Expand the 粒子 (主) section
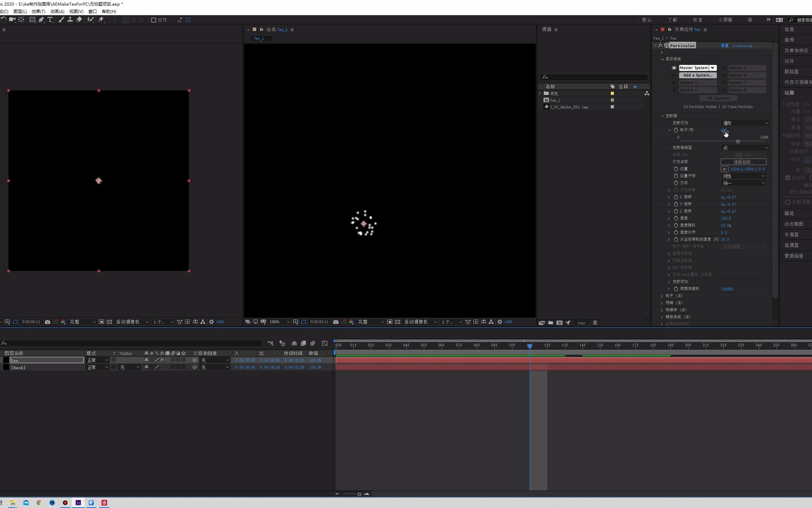The width and height of the screenshot is (812, 508). (x=662, y=296)
